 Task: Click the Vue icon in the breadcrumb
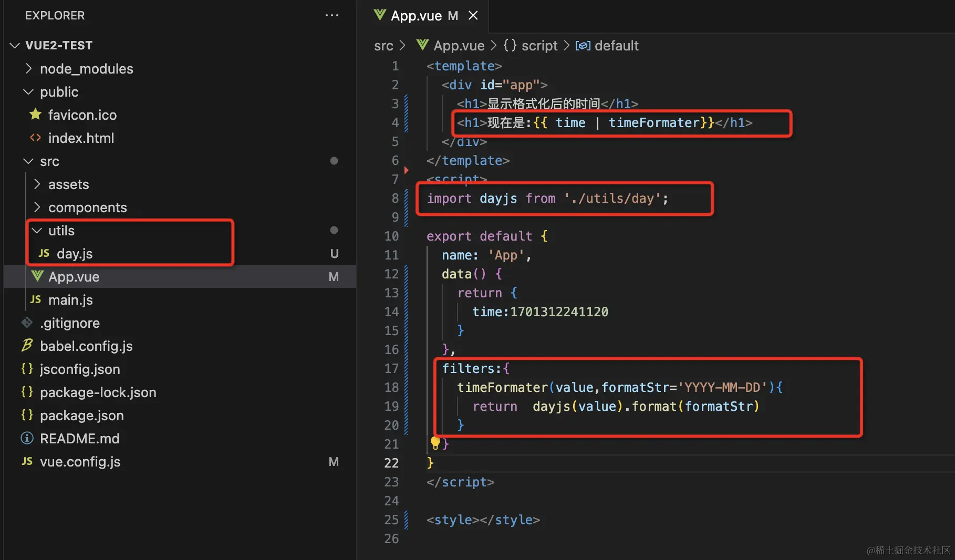pos(422,45)
